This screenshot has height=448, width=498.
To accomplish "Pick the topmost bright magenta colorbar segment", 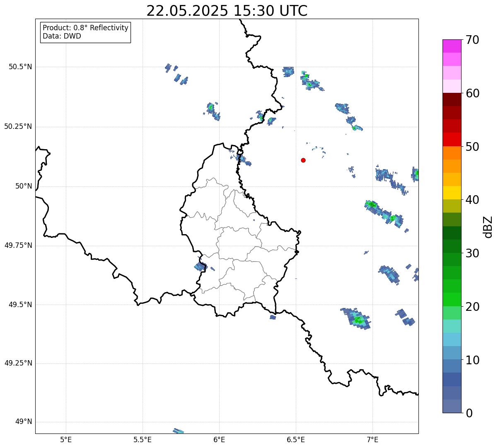I will (452, 46).
